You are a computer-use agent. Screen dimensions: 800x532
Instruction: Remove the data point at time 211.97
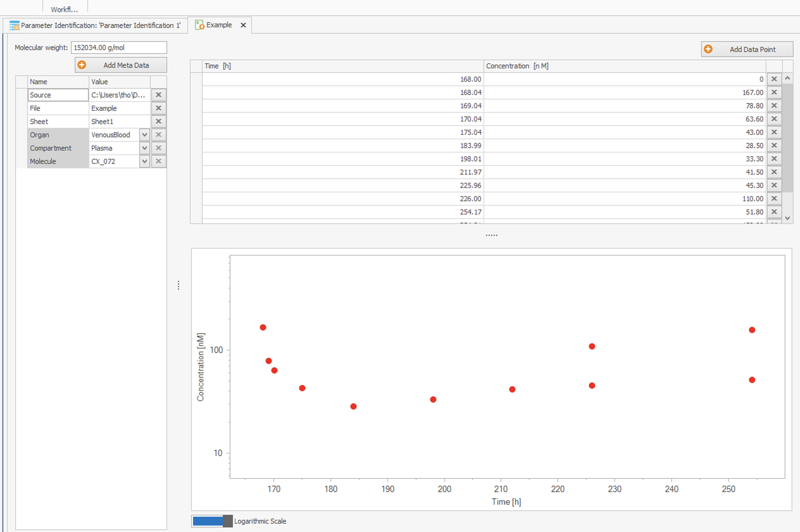pos(774,172)
